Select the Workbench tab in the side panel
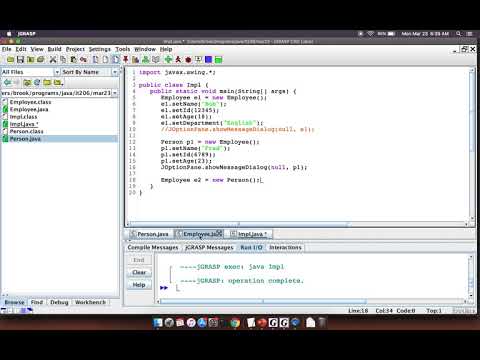Screen dimensions: 480x360 pyautogui.click(x=90, y=302)
